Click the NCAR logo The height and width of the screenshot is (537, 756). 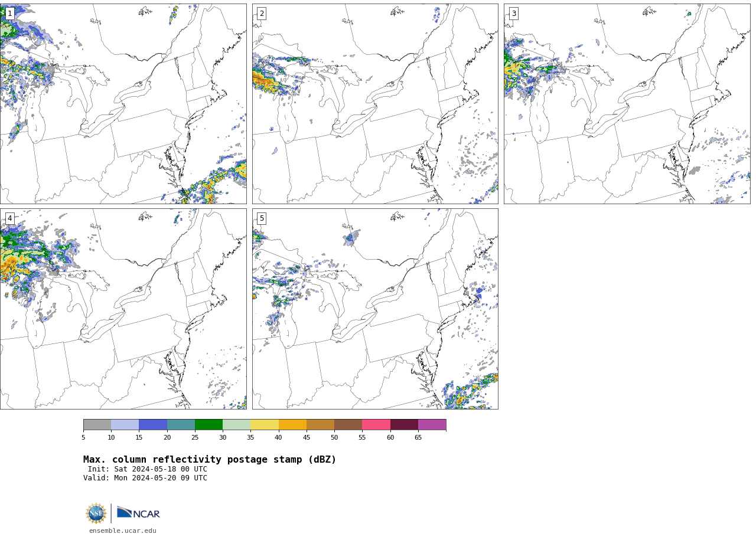pos(138,513)
